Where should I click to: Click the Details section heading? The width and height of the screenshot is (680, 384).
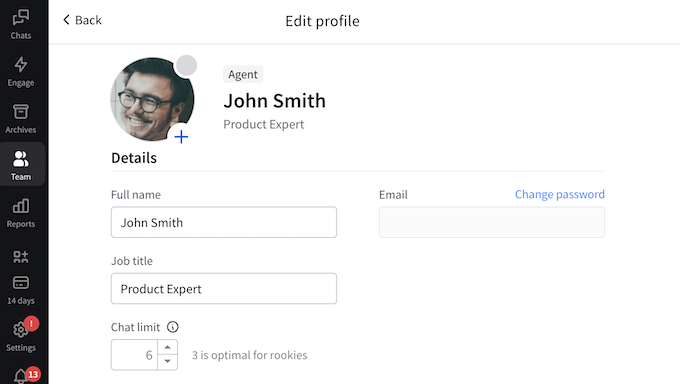pyautogui.click(x=134, y=158)
